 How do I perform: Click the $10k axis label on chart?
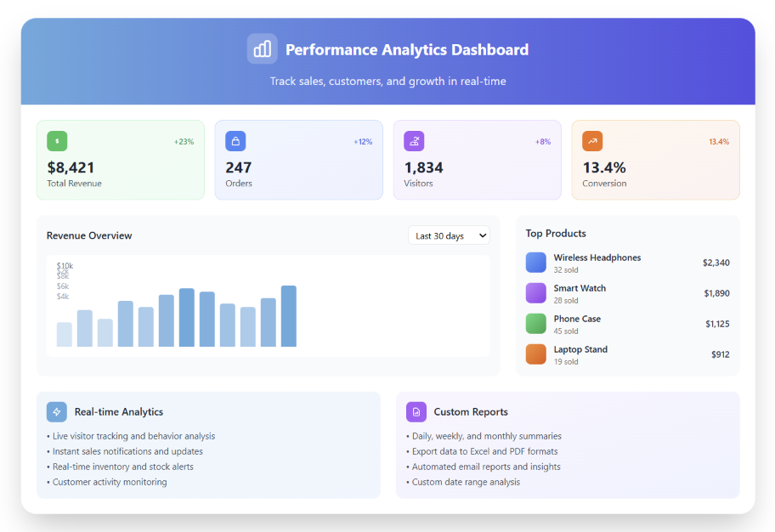(x=65, y=266)
